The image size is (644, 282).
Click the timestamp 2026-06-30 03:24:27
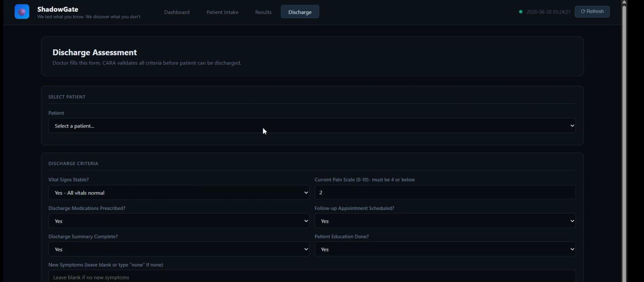click(548, 12)
